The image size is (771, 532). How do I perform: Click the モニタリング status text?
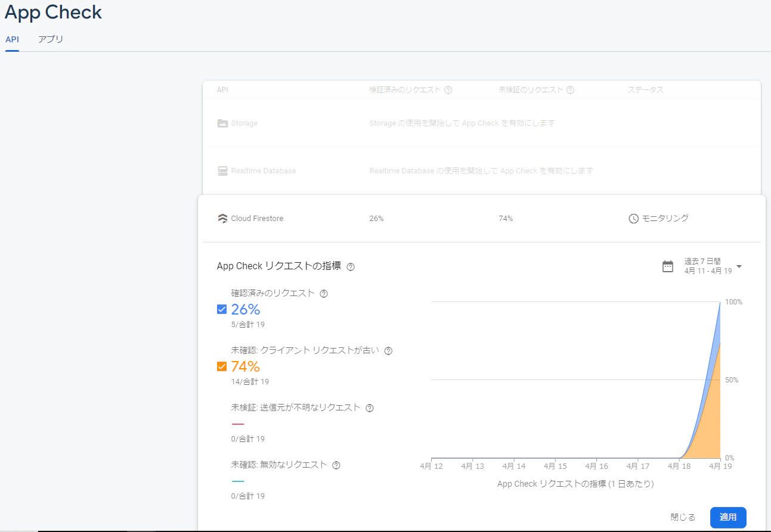point(665,219)
